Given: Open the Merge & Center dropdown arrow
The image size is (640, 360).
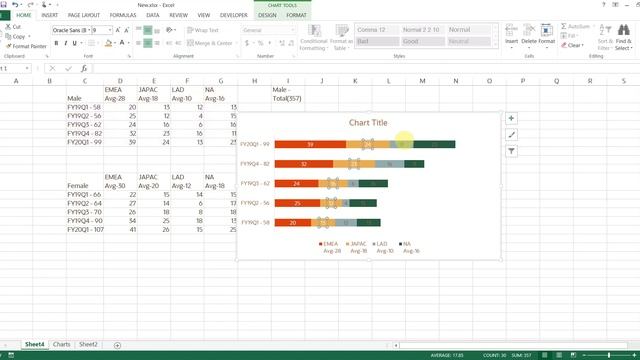Looking at the screenshot, I should [236, 43].
